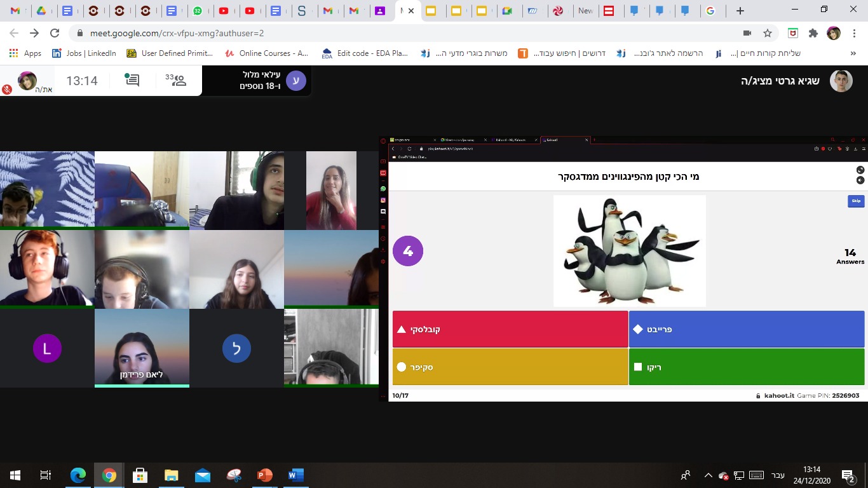Select the purple L avatar tile
The height and width of the screenshot is (488, 868).
[x=47, y=348]
